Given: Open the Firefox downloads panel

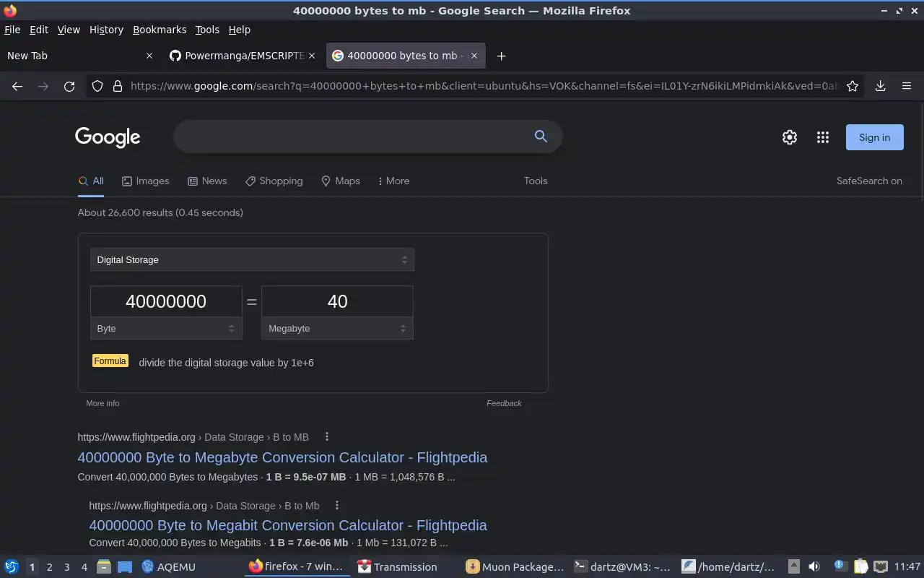Looking at the screenshot, I should 880,86.
